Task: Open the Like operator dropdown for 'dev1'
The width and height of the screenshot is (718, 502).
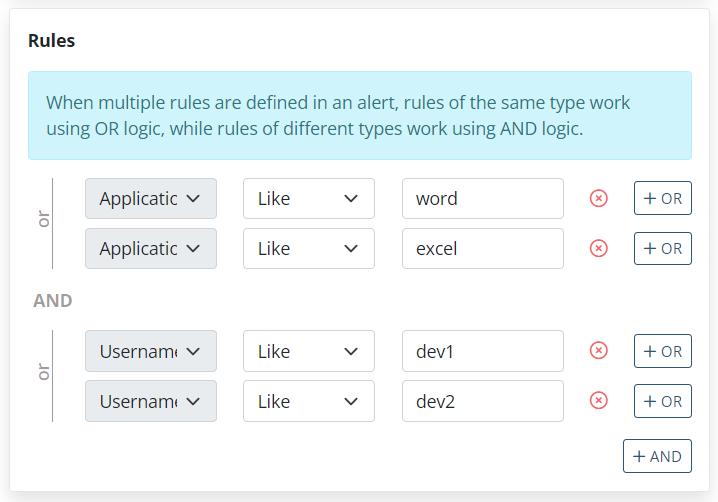Action: [x=308, y=351]
